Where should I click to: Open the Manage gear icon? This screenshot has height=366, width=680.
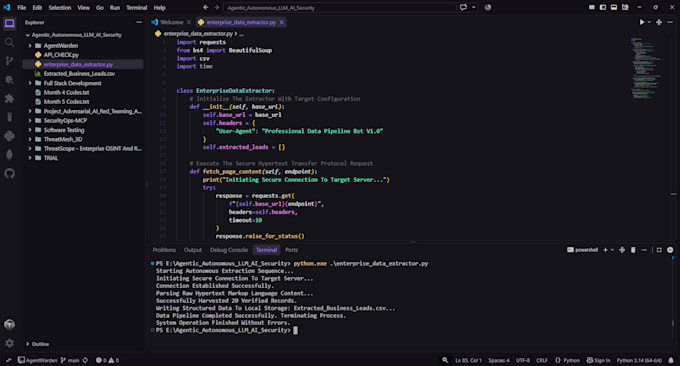[10, 343]
